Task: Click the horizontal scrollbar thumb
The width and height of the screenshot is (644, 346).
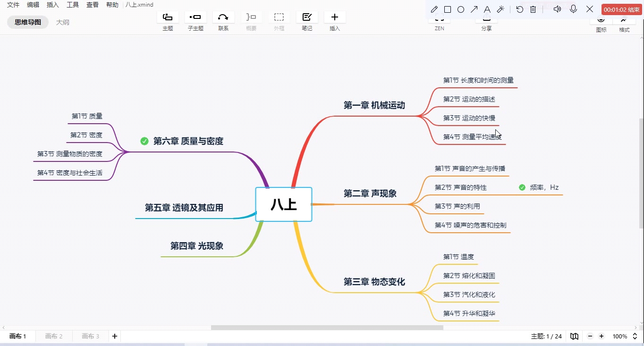Action: tap(327, 327)
